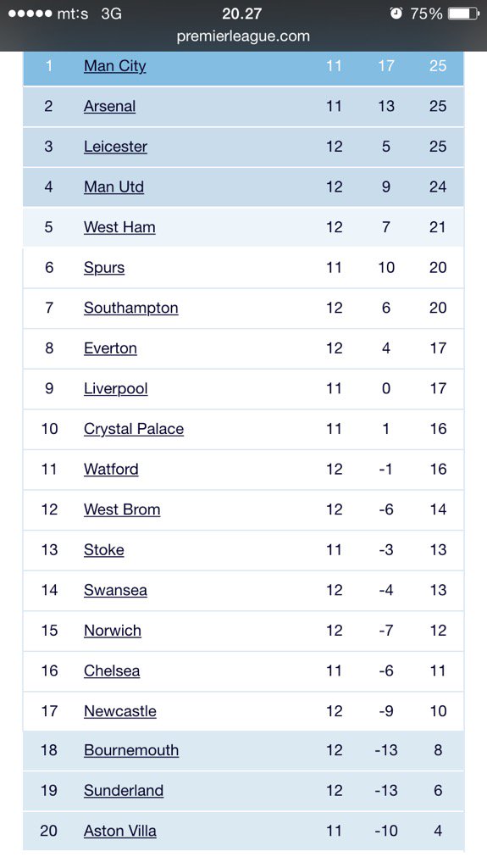Tap the 20.27 clock in status bar
Screen dimensions: 487x868
pyautogui.click(x=242, y=14)
